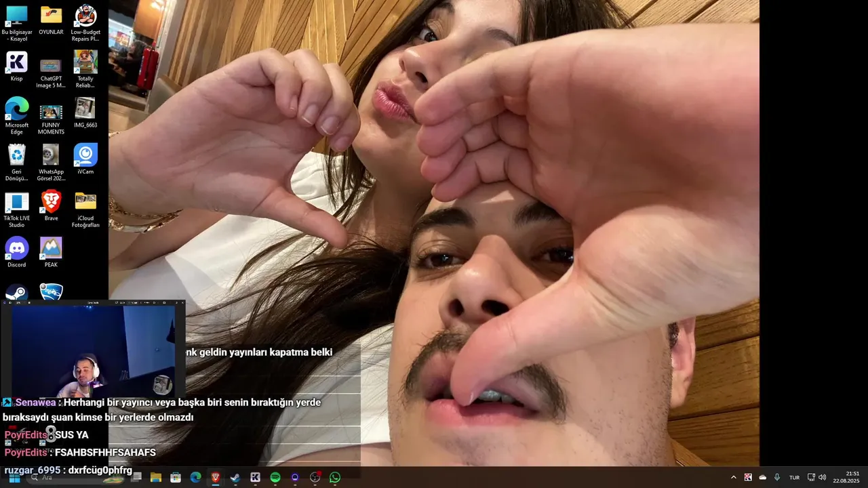This screenshot has height=488, width=868.
Task: Select the Brave browser desktop shortcut
Action: coord(51,205)
